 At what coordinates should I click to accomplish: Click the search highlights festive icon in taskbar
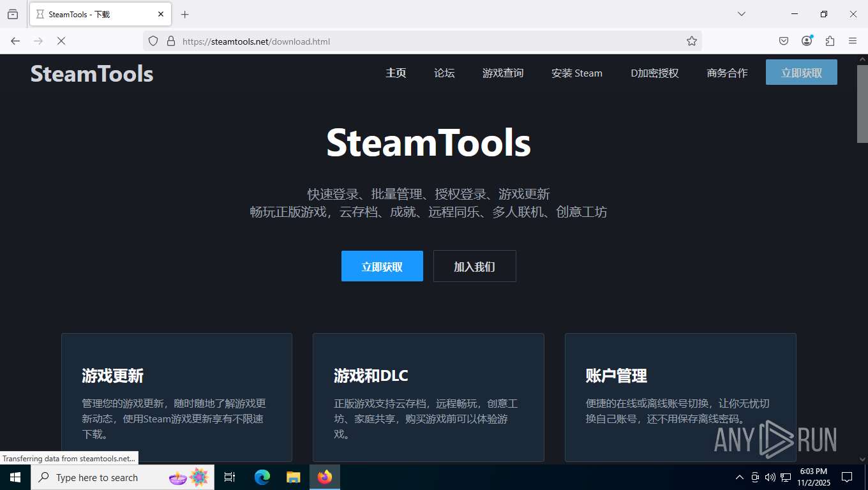pos(189,477)
